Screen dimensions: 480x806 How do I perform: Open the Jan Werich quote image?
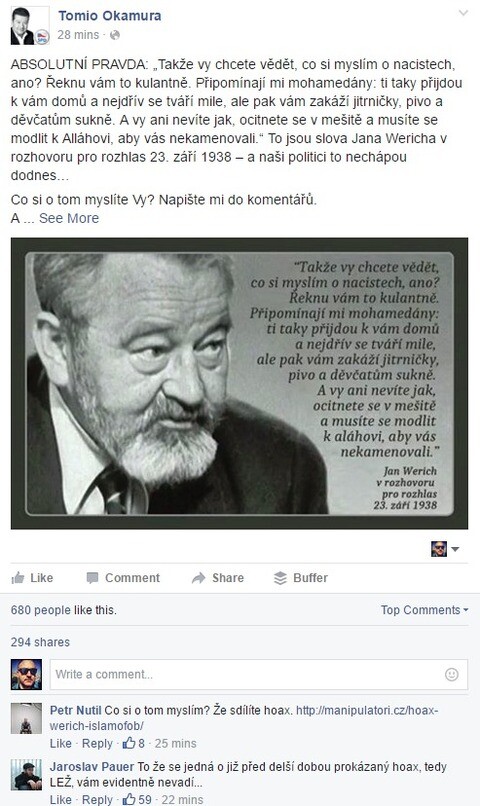tap(239, 383)
